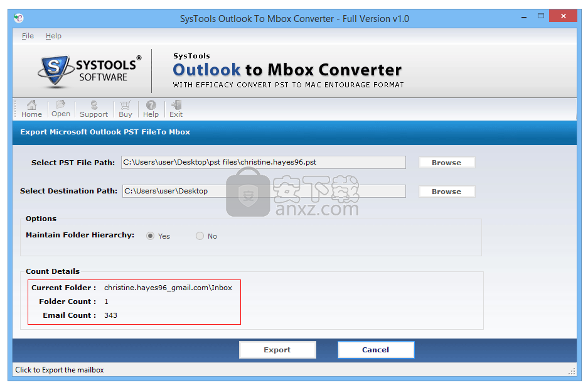Image resolution: width=588 pixels, height=385 pixels.
Task: Click the 'Export Microsoft Outlook PST FileTo Mbox' heading
Action: point(105,132)
